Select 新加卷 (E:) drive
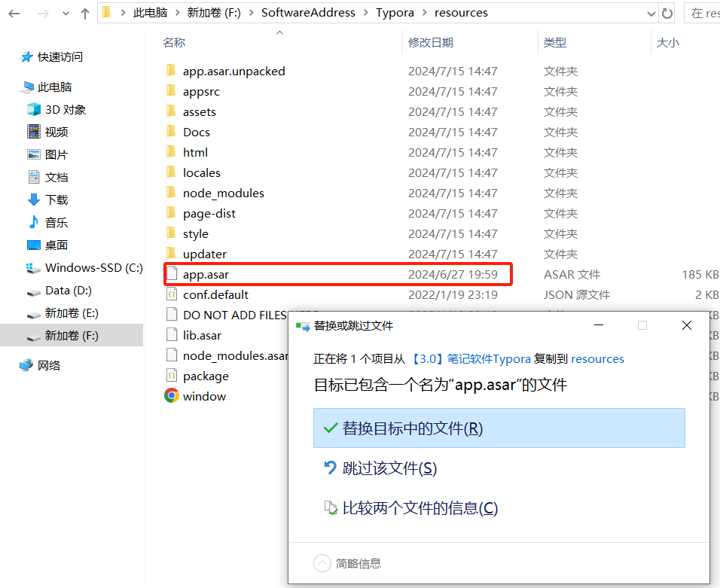The width and height of the screenshot is (720, 588). coord(63,313)
